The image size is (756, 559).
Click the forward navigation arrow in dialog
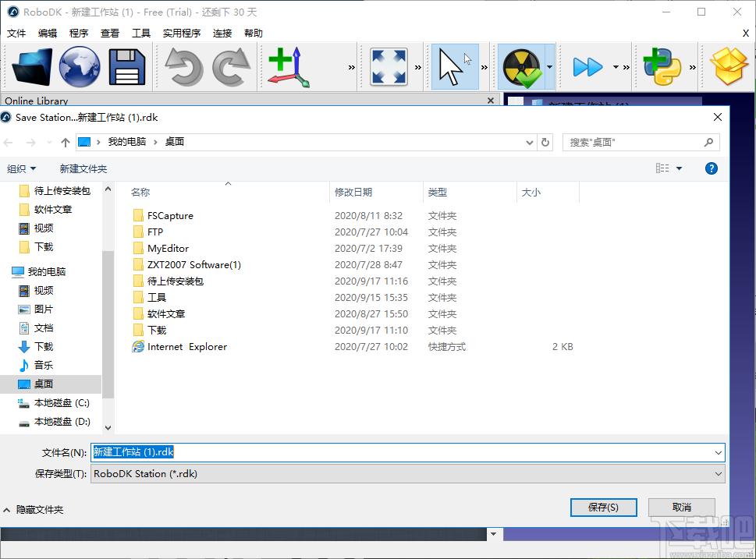tap(31, 142)
